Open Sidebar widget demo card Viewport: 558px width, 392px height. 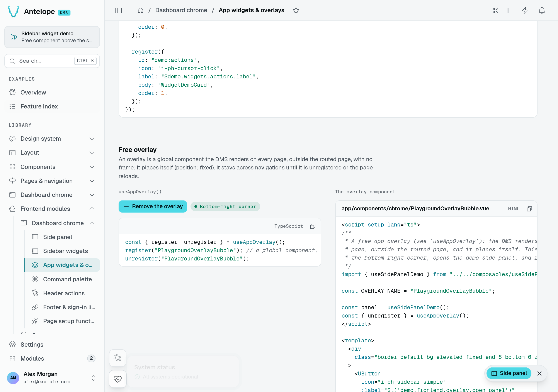pos(52,37)
